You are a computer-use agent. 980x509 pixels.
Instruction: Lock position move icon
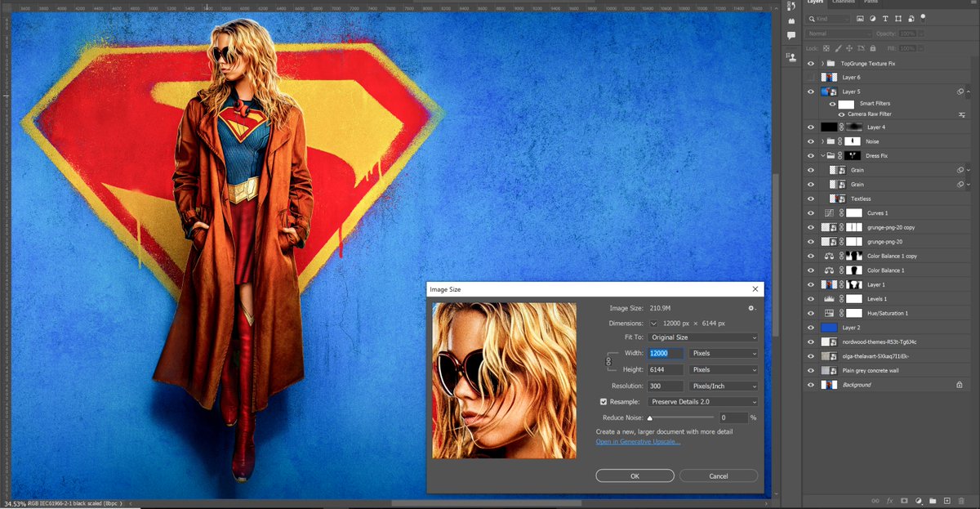(850, 48)
